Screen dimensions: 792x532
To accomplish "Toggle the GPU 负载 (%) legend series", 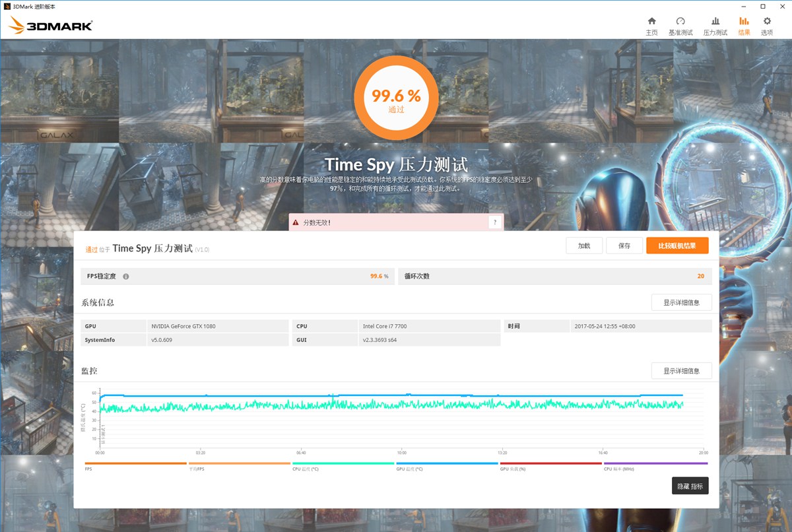I will (550, 465).
